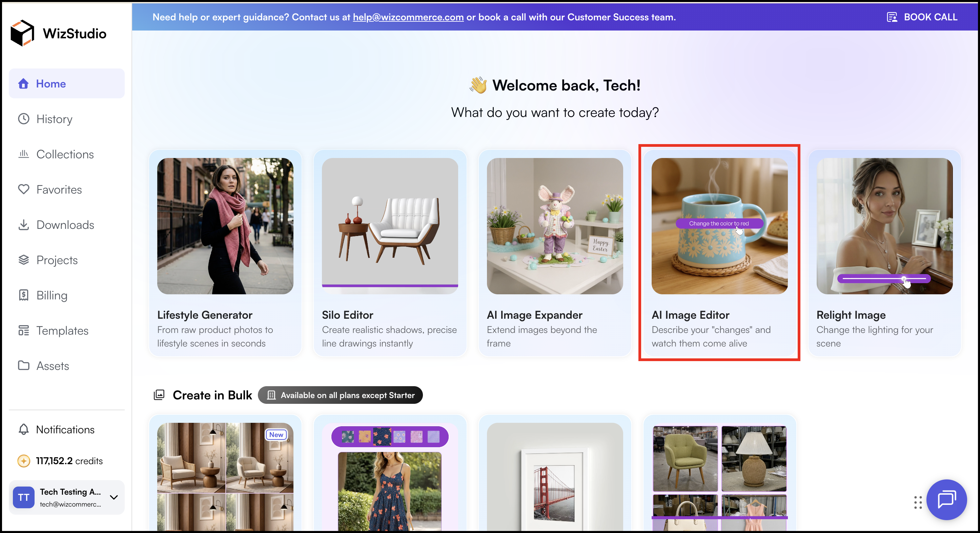The width and height of the screenshot is (980, 533).
Task: Click the Relight Image slider handle
Action: coord(904,279)
